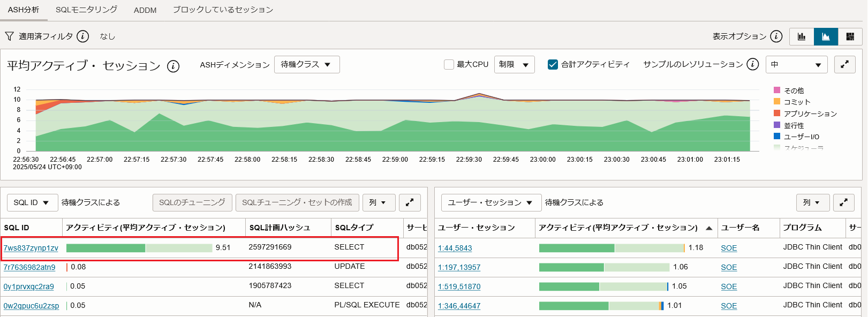Expand the SQL ID table panel
The height and width of the screenshot is (317, 868).
pyautogui.click(x=410, y=202)
